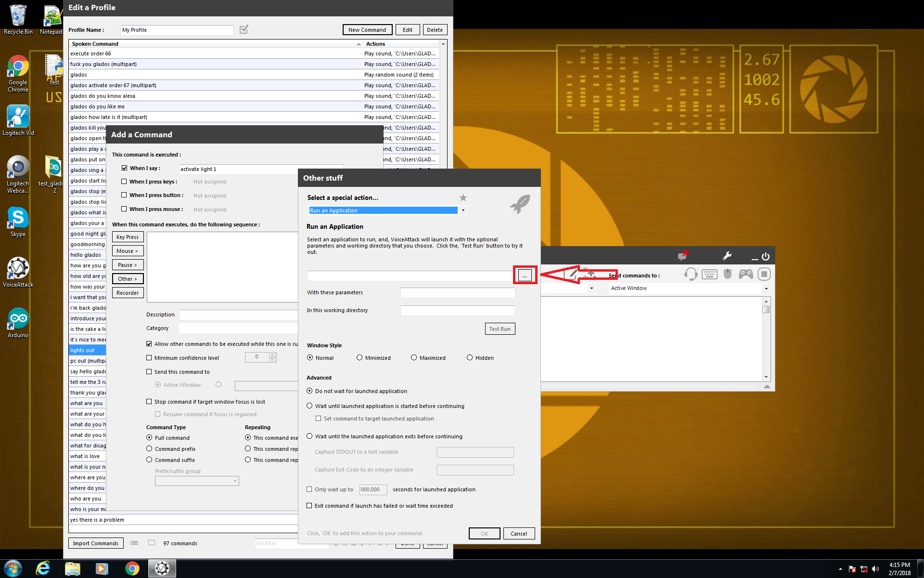Click the browse '...' application button
The height and width of the screenshot is (578, 924).
click(525, 276)
